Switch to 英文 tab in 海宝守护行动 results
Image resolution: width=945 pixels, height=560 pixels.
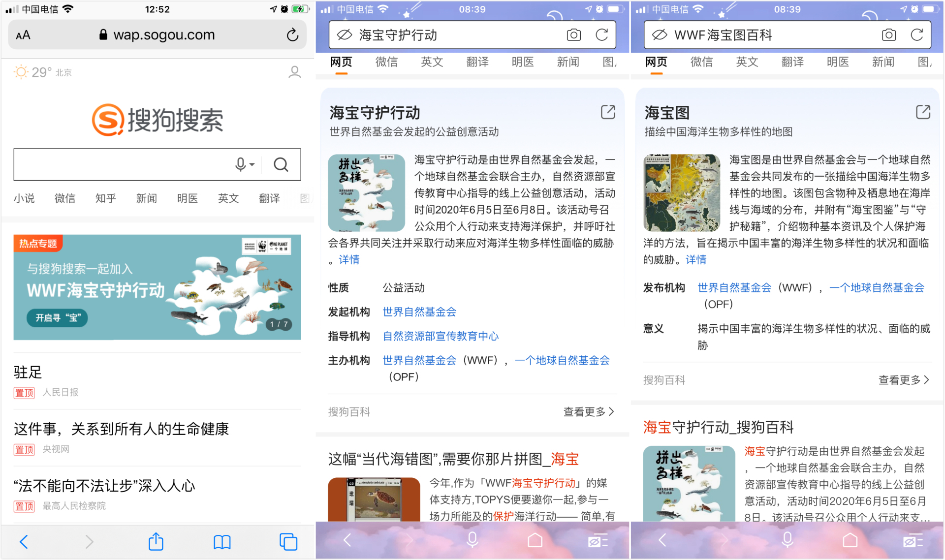click(432, 62)
